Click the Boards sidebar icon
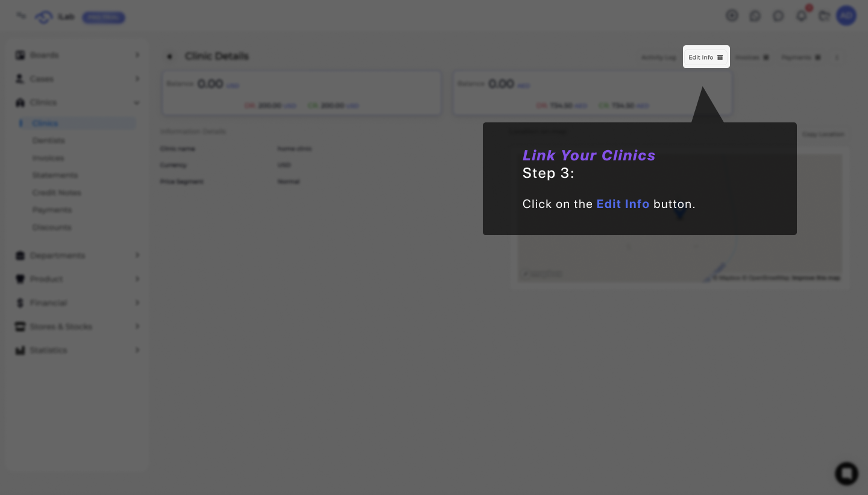This screenshot has width=868, height=495. [20, 55]
